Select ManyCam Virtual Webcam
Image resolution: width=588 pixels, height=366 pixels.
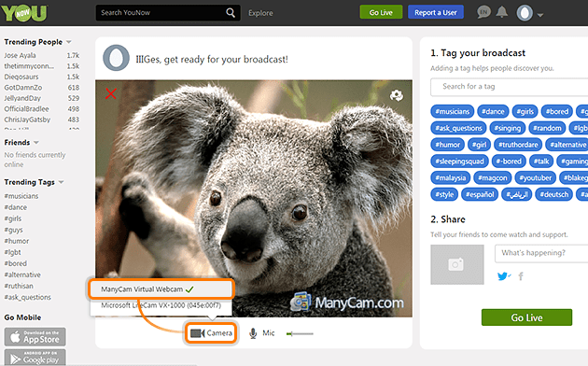[161, 289]
